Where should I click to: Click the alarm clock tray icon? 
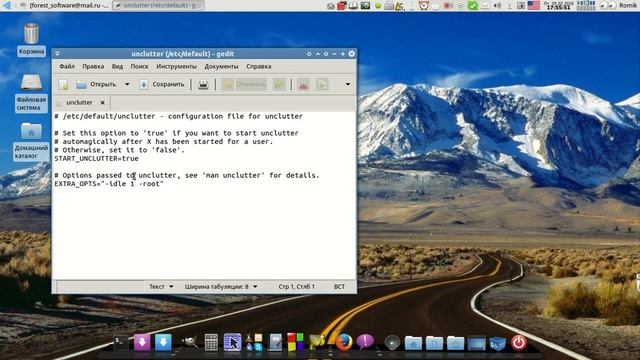(x=424, y=5)
